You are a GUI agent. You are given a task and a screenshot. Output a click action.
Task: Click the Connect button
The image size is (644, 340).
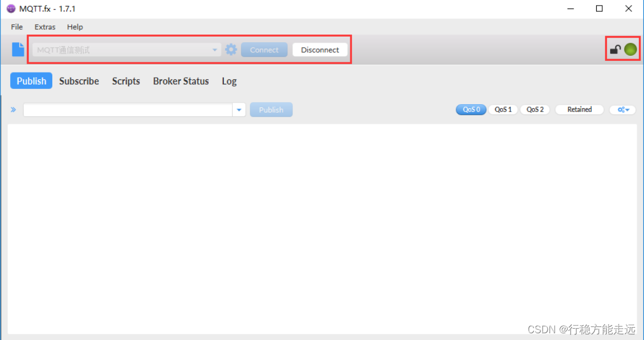point(264,50)
